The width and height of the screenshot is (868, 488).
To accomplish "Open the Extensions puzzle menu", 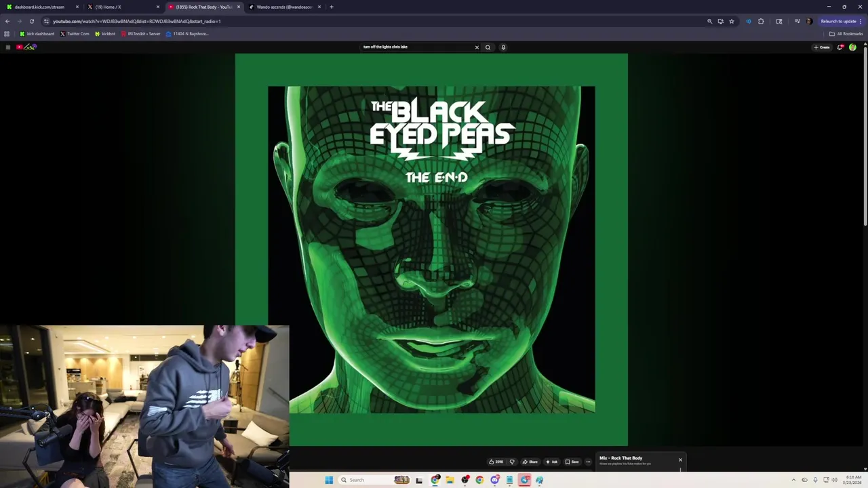I will pyautogui.click(x=761, y=21).
